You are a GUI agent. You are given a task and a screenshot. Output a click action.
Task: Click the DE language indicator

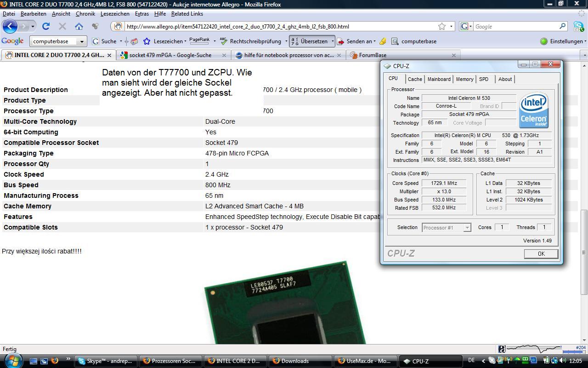click(471, 361)
